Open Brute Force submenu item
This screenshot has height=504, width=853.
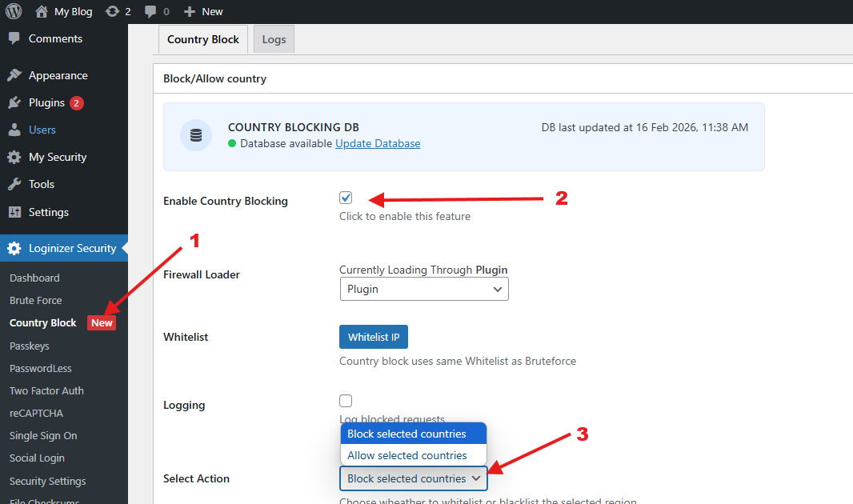[36, 300]
